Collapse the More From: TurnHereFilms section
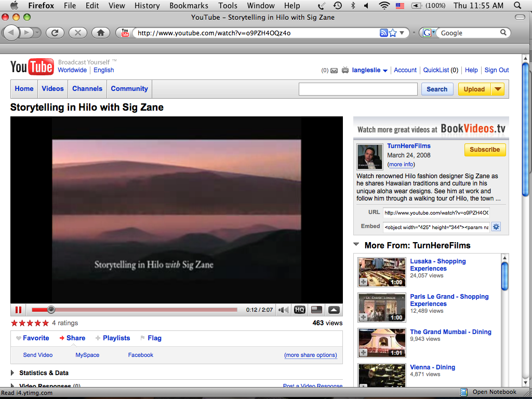Viewport: 532px width, 399px height. (x=356, y=244)
